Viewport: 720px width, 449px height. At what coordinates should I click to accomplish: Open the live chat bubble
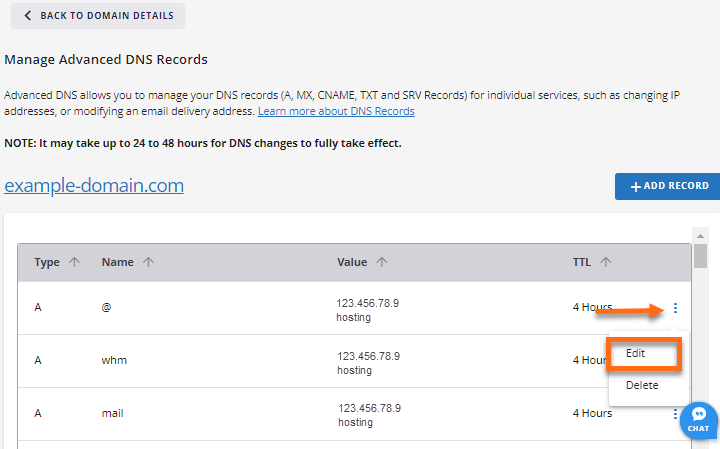tap(699, 419)
